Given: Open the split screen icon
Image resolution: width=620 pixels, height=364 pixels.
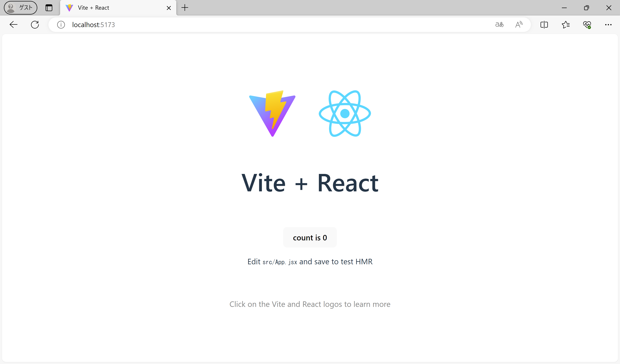Looking at the screenshot, I should [544, 25].
